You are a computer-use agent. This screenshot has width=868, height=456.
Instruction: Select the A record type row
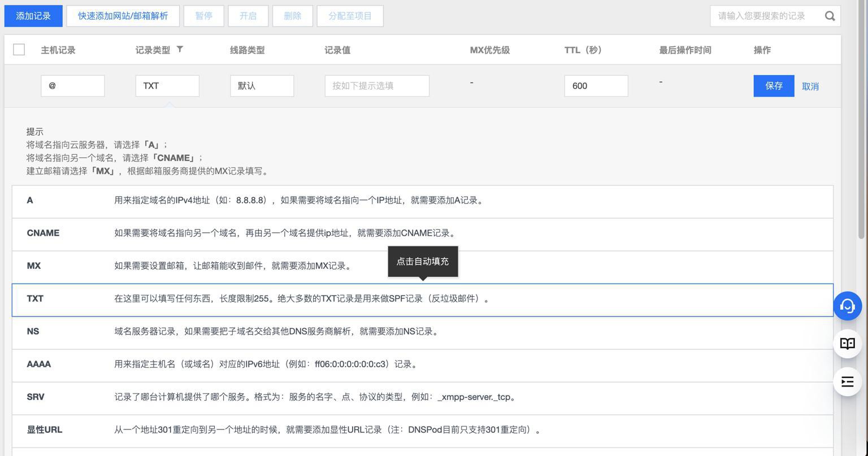coord(423,202)
